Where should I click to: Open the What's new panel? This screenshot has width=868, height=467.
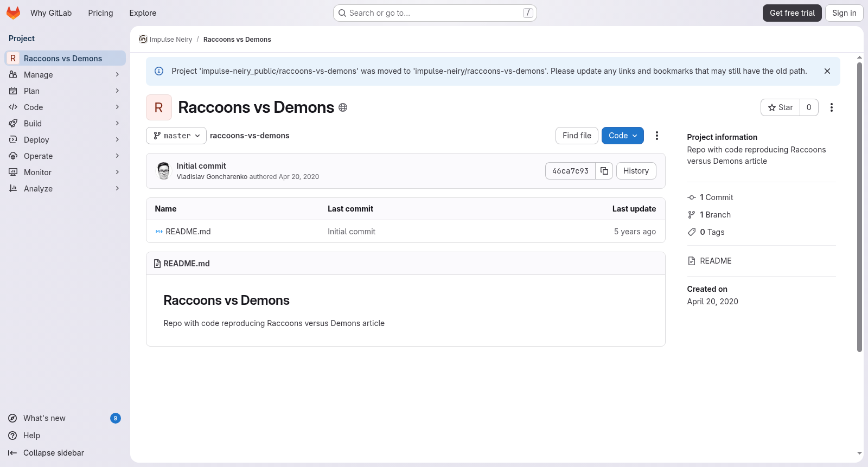point(65,418)
